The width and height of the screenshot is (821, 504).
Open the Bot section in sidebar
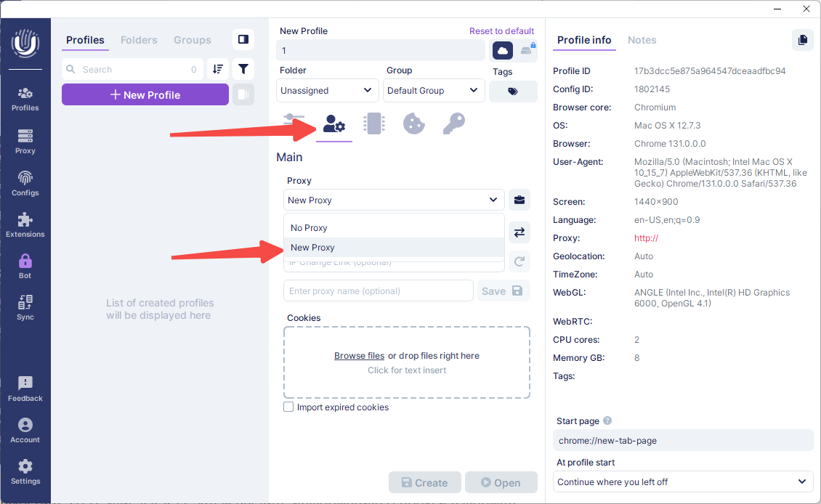pos(25,266)
